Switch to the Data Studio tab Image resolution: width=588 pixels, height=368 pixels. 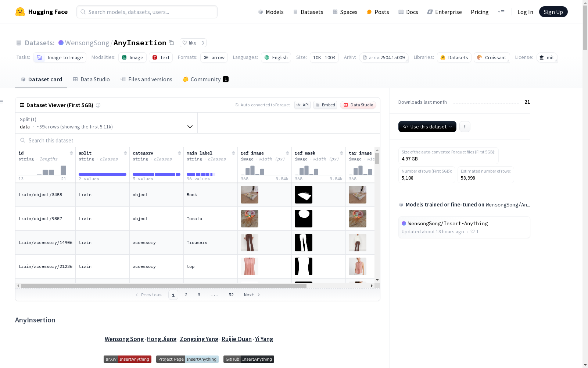click(91, 79)
